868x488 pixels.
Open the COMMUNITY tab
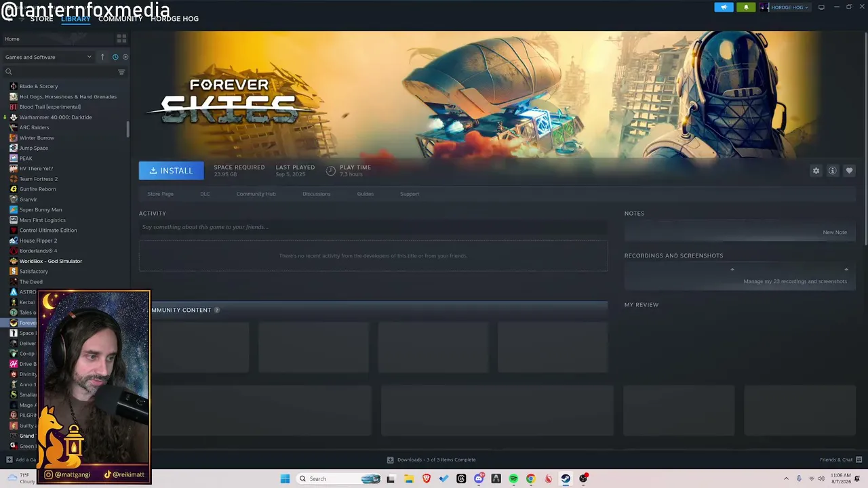tap(120, 19)
